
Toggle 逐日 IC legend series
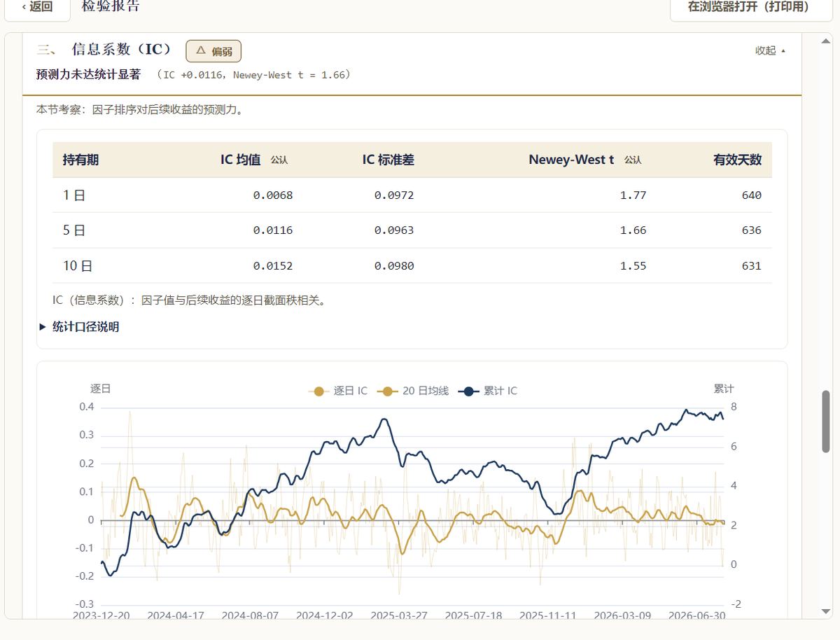339,391
